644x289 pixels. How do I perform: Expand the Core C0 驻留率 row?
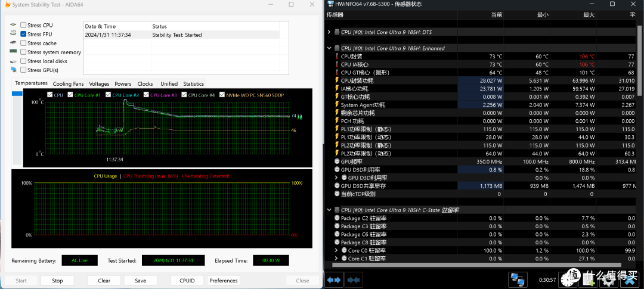pyautogui.click(x=337, y=250)
